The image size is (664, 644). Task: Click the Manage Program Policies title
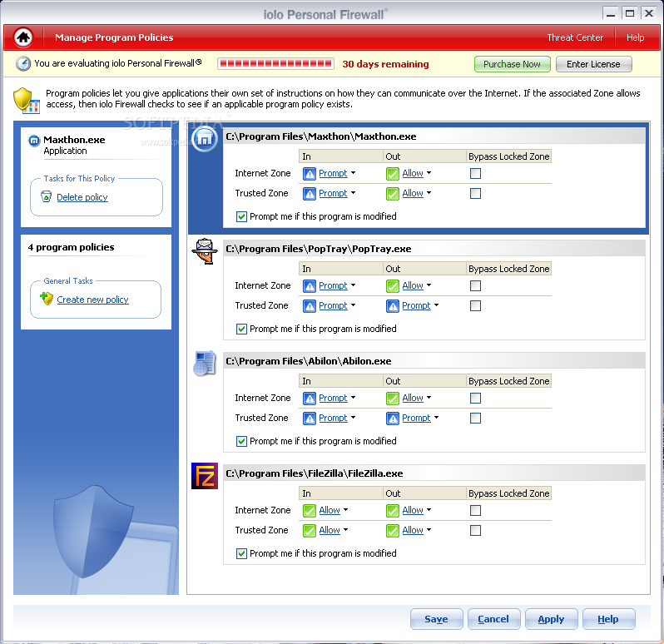click(114, 37)
